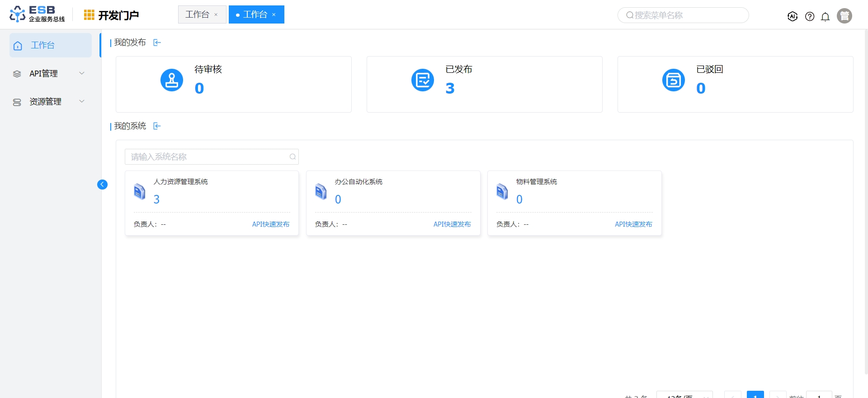Open the AI assistant icon
This screenshot has height=398, width=868.
pos(793,16)
